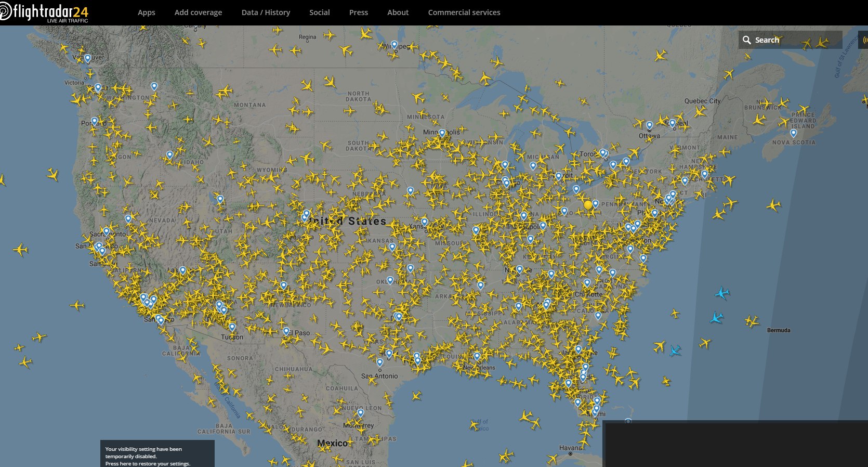Open the Add coverage menu

(x=198, y=12)
